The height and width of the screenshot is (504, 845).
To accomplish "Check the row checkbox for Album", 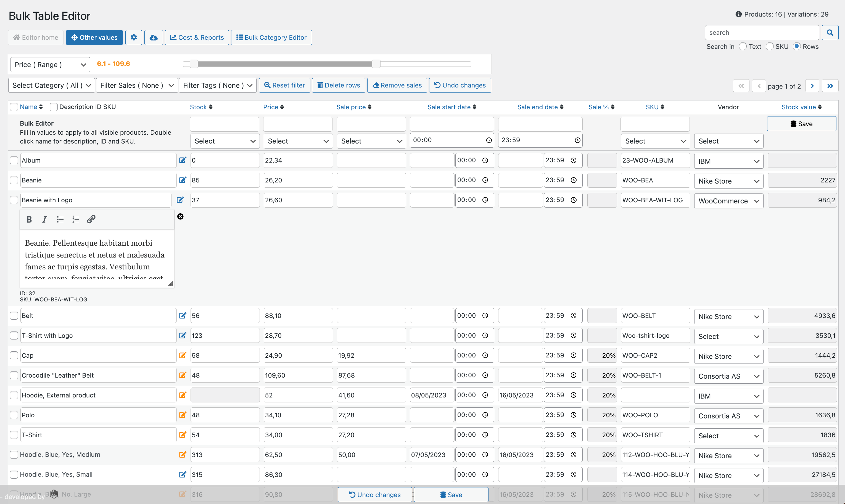I will point(14,160).
